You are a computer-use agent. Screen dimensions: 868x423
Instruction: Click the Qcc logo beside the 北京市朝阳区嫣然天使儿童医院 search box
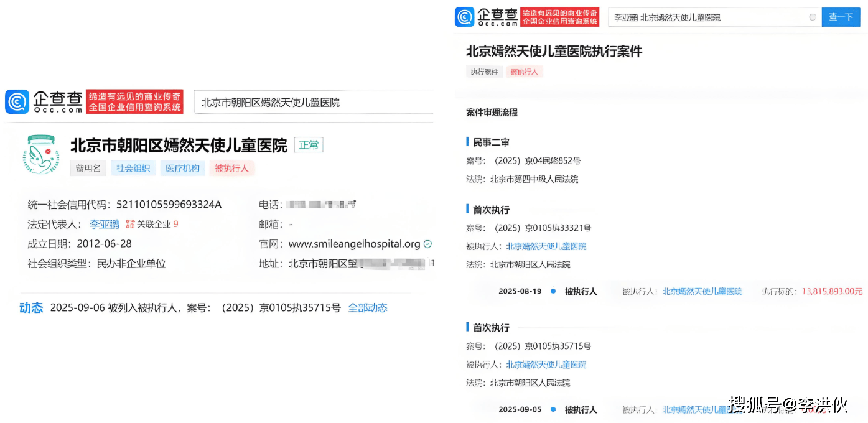[44, 101]
